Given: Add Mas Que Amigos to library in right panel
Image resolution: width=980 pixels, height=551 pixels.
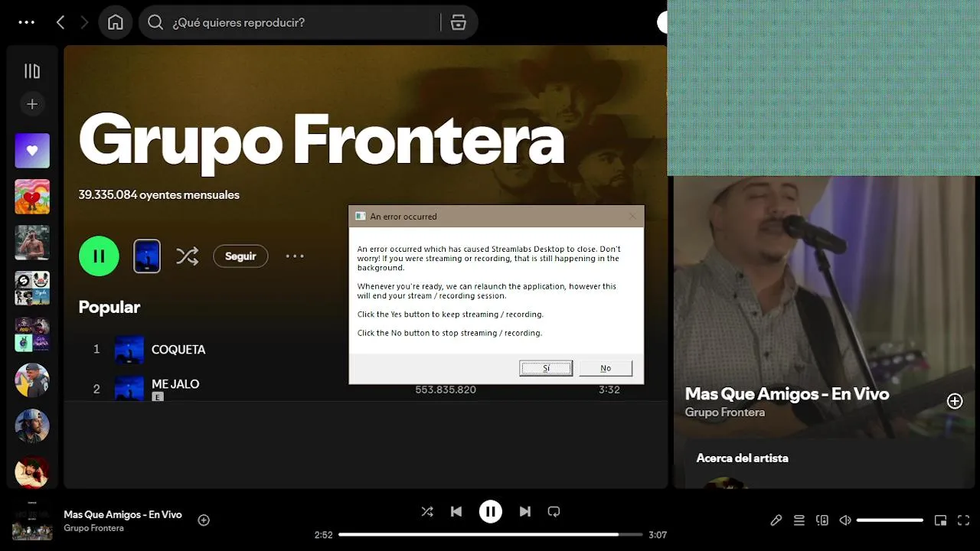Looking at the screenshot, I should tap(955, 401).
